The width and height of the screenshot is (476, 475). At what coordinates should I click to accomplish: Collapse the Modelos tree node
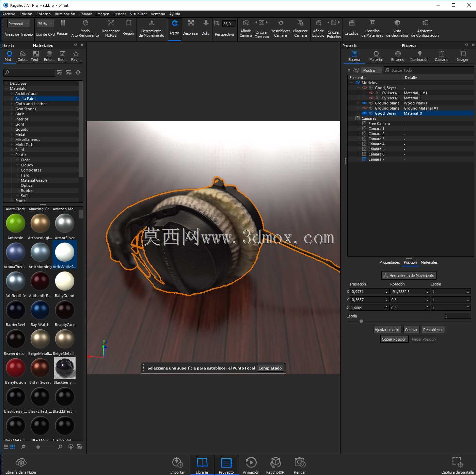(x=351, y=83)
